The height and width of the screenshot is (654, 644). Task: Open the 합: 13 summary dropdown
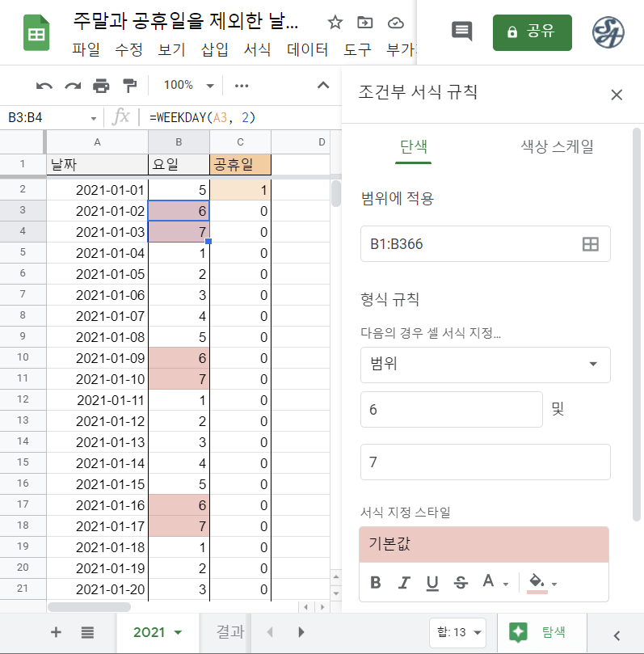pyautogui.click(x=457, y=632)
